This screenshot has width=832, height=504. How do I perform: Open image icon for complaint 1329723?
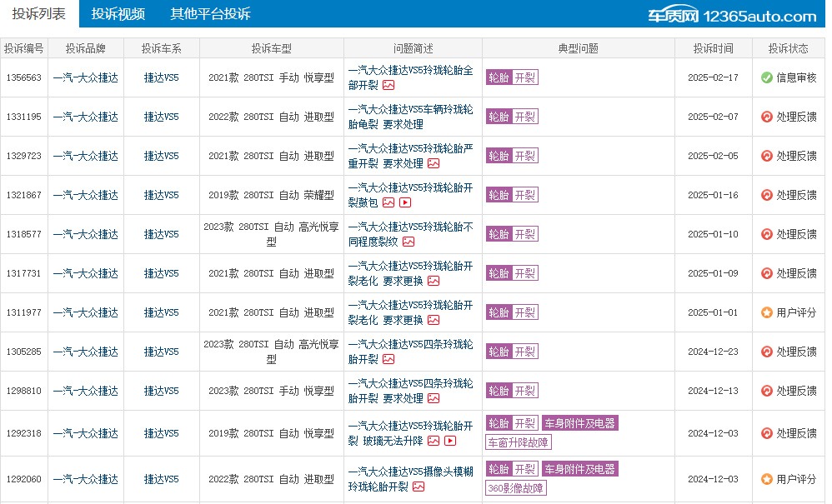click(434, 163)
